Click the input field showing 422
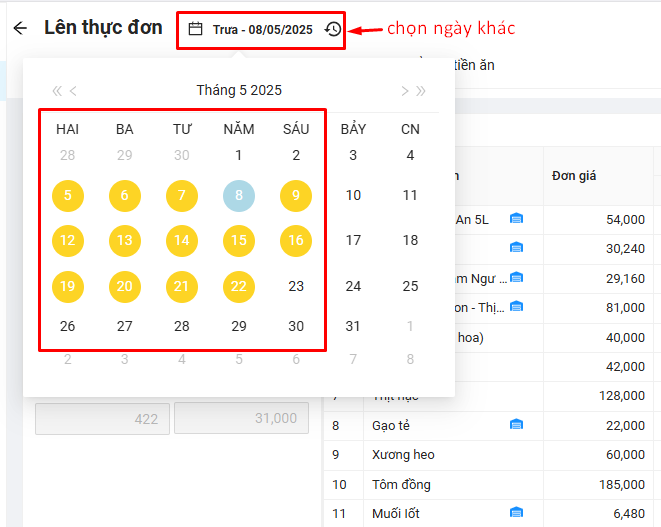 (x=102, y=419)
